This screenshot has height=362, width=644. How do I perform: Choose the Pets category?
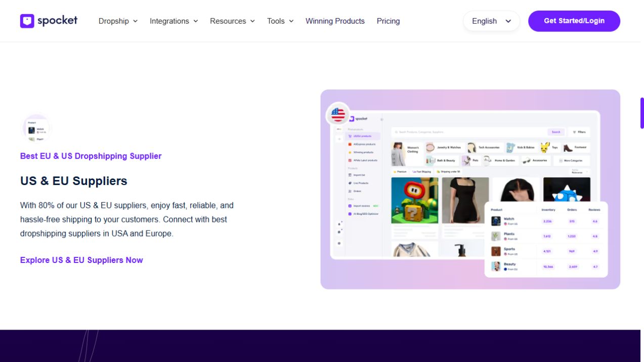tap(471, 161)
